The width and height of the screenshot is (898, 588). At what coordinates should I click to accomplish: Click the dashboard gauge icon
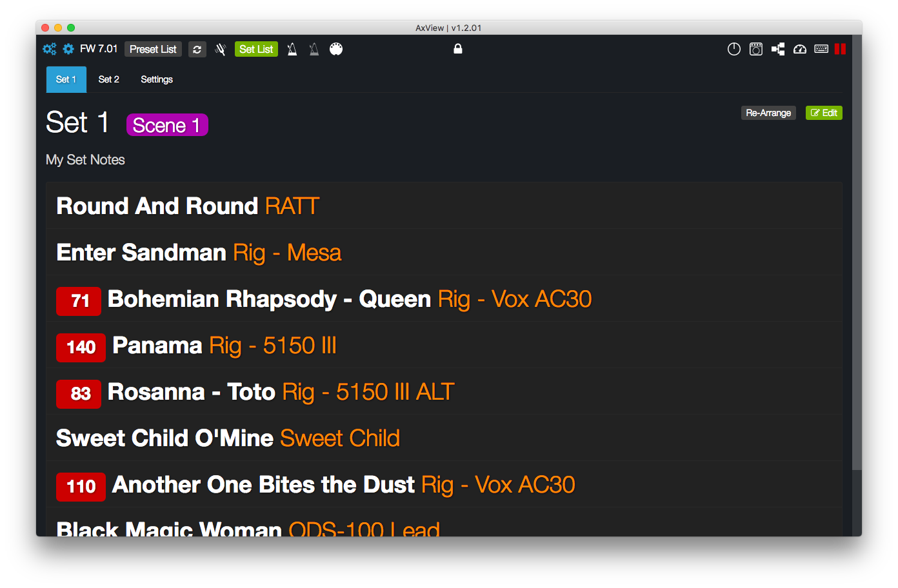pos(800,49)
